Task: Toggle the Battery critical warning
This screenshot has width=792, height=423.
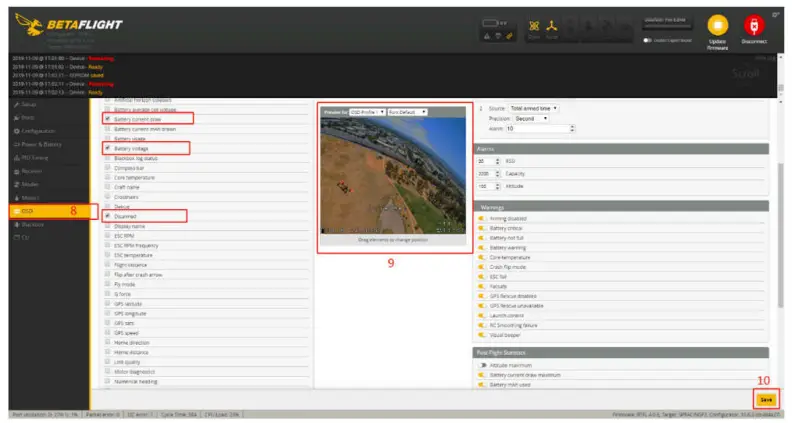Action: point(482,228)
